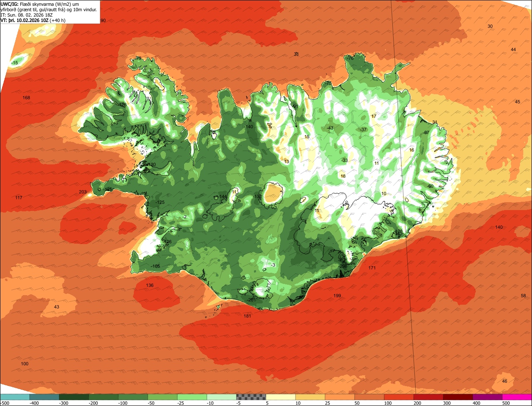Select the '76' value label
532x406 pixels.
(x=350, y=58)
